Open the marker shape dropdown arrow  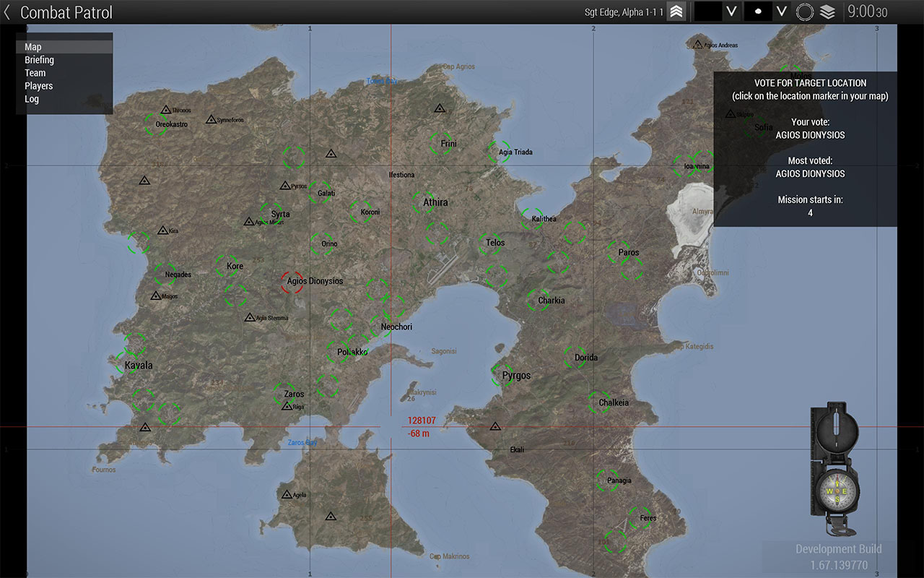[x=781, y=12]
